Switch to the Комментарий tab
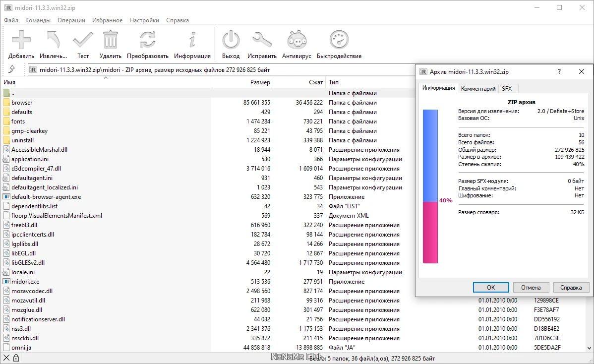The height and width of the screenshot is (364, 594). click(x=478, y=89)
